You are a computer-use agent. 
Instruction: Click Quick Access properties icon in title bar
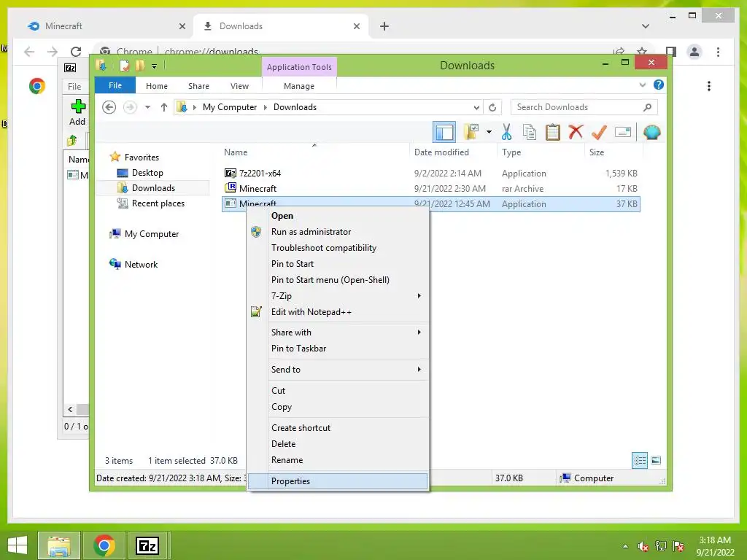(124, 66)
